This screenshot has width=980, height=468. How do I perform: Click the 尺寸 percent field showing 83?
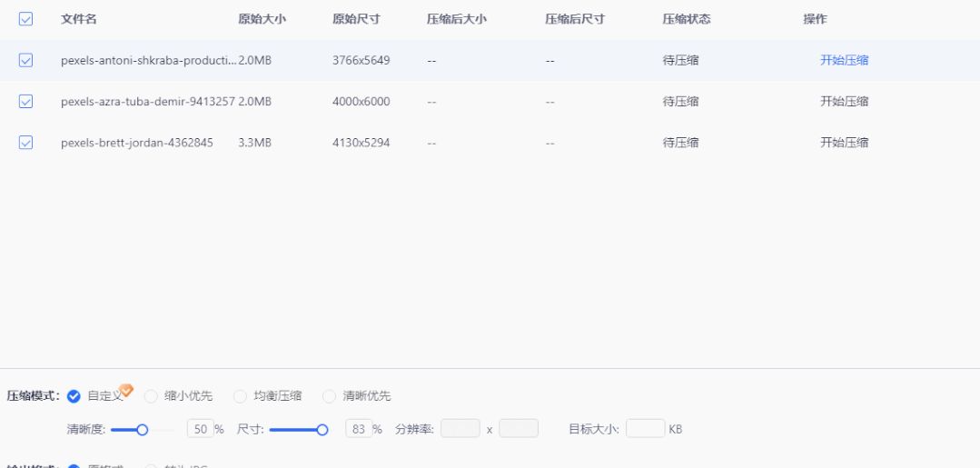pyautogui.click(x=359, y=429)
